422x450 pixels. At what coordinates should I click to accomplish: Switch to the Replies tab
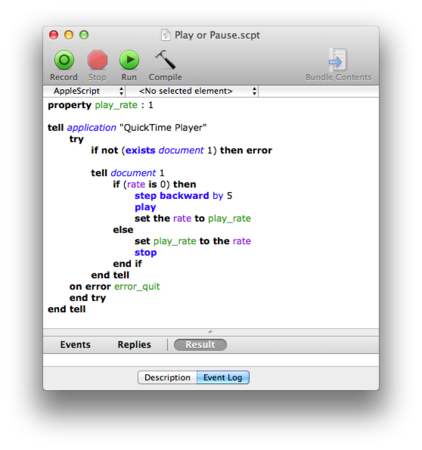click(x=134, y=345)
